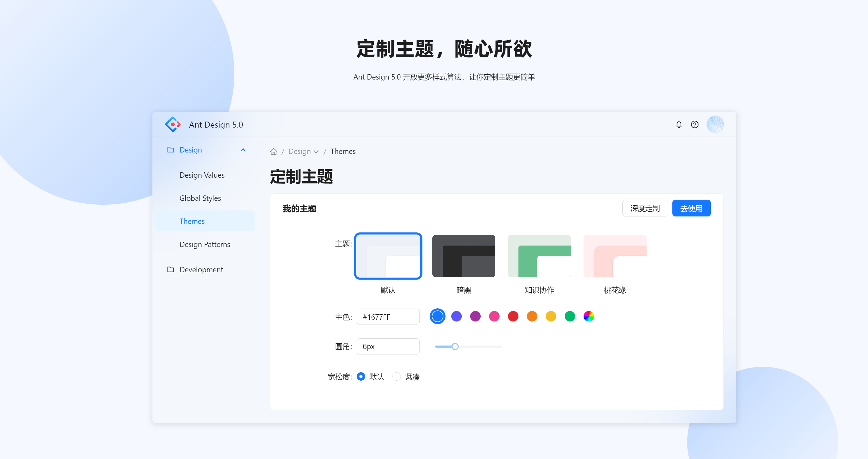Image resolution: width=868 pixels, height=459 pixels.
Task: Collapse the Design menu chevron
Action: coord(243,150)
